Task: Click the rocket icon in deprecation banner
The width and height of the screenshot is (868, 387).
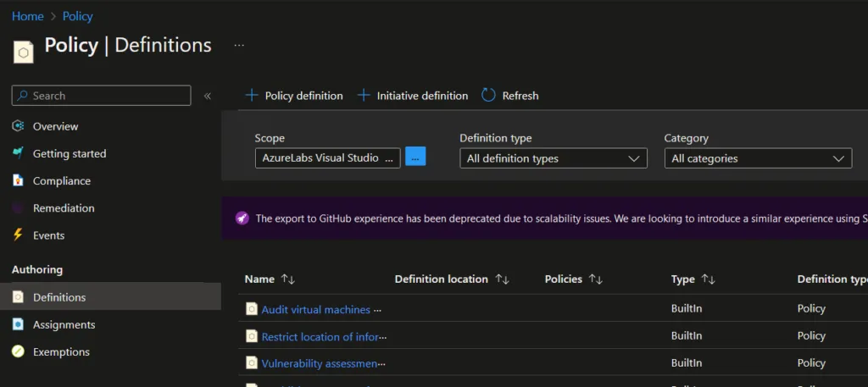Action: click(242, 218)
